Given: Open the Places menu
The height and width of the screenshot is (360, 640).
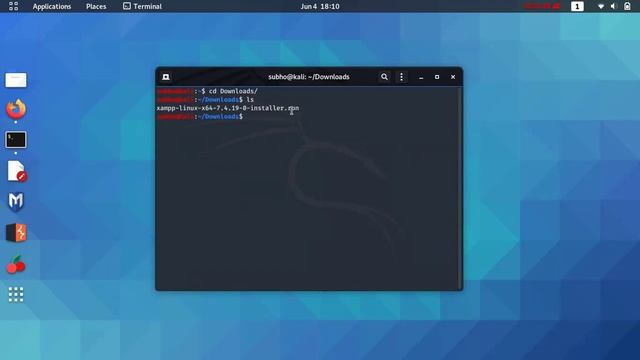Looking at the screenshot, I should pos(96,7).
